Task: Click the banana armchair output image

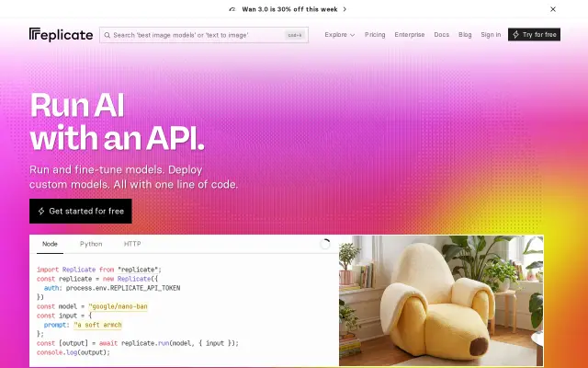Action: click(x=441, y=301)
